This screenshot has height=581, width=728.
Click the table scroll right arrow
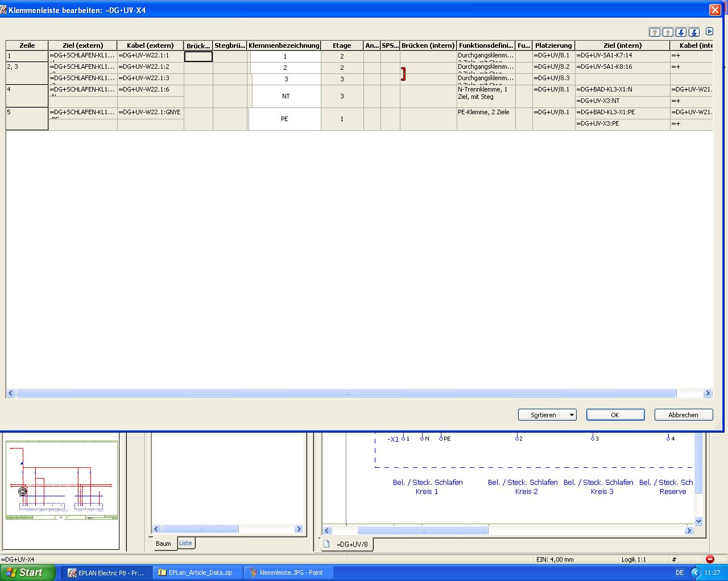[x=708, y=393]
